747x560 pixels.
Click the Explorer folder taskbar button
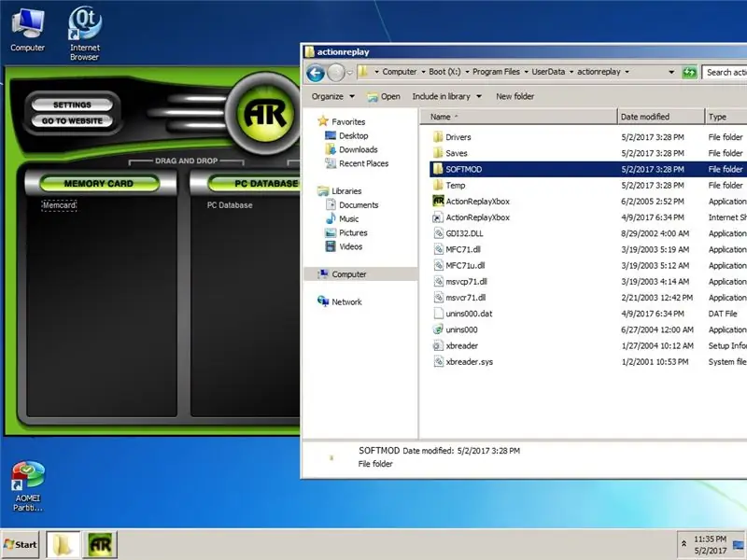[63, 545]
